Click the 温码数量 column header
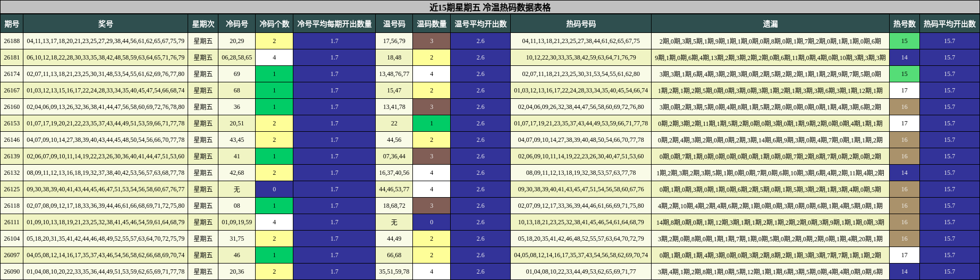The height and width of the screenshot is (280, 980). pos(432,24)
